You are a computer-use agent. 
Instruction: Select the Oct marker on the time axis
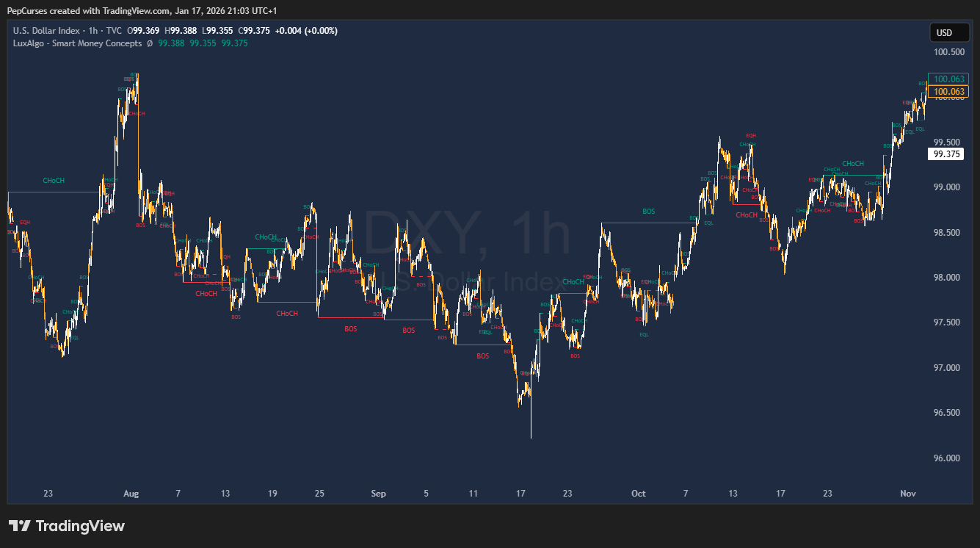(638, 494)
